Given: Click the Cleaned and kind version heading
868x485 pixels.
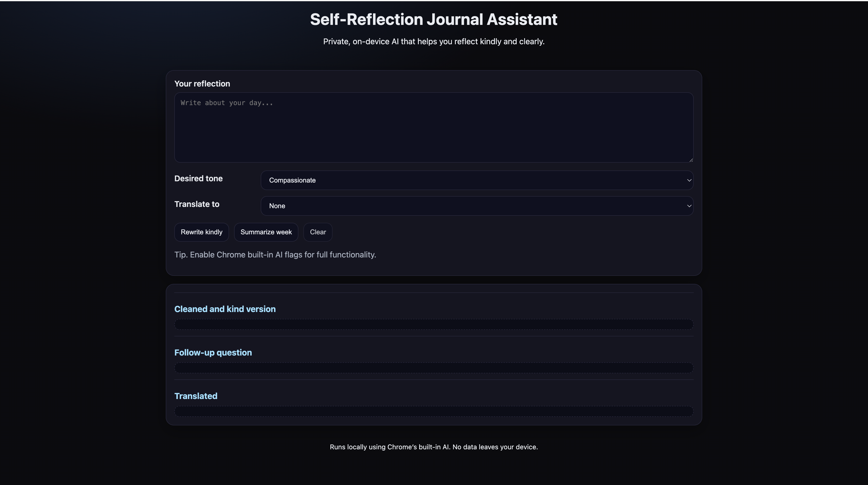Looking at the screenshot, I should [x=225, y=309].
